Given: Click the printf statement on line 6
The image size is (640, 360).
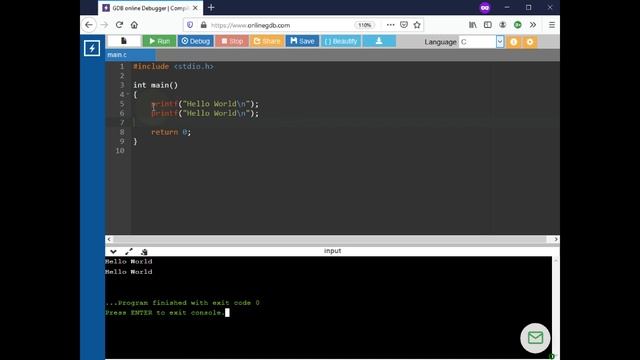Looking at the screenshot, I should pyautogui.click(x=205, y=113).
